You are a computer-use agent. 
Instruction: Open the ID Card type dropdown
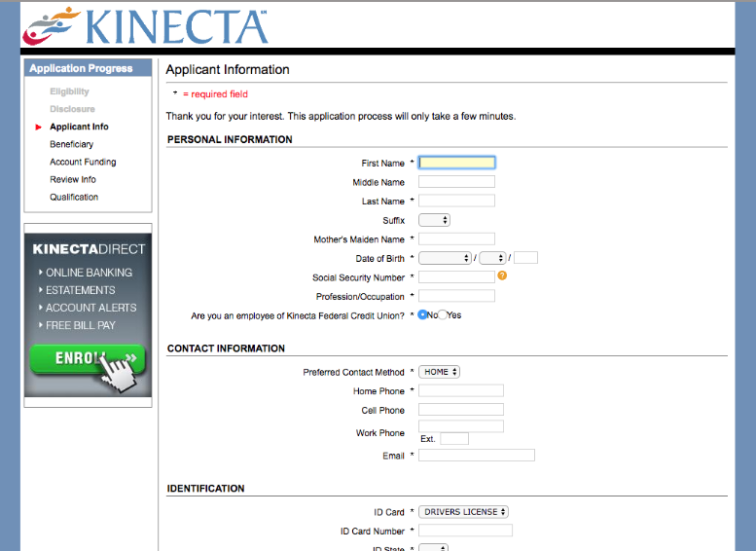click(463, 512)
